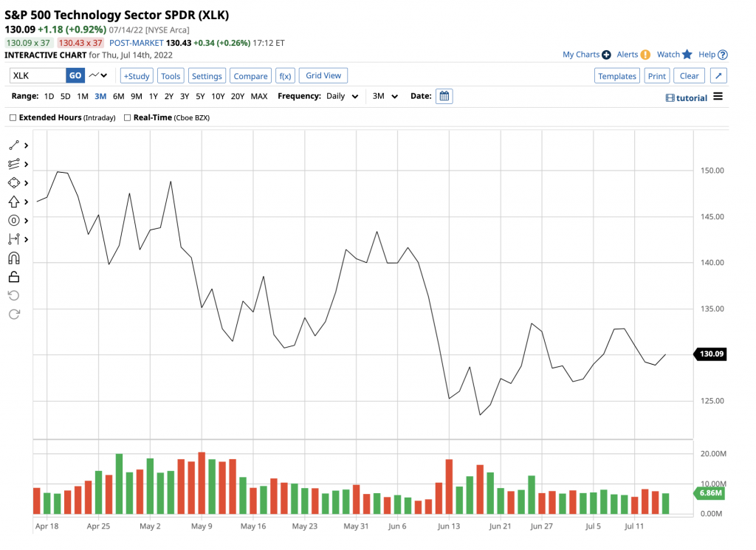Select the trend line drawing tool

14,145
